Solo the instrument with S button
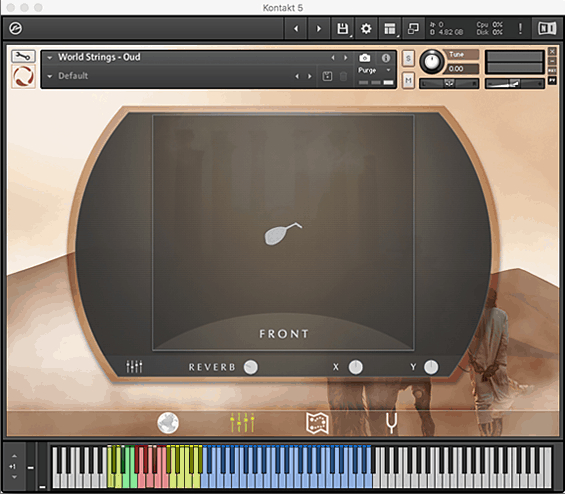The height and width of the screenshot is (494, 565). (x=408, y=58)
